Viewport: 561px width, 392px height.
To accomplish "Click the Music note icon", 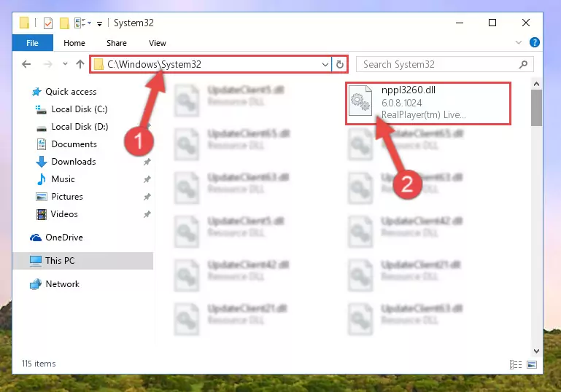I will [42, 179].
